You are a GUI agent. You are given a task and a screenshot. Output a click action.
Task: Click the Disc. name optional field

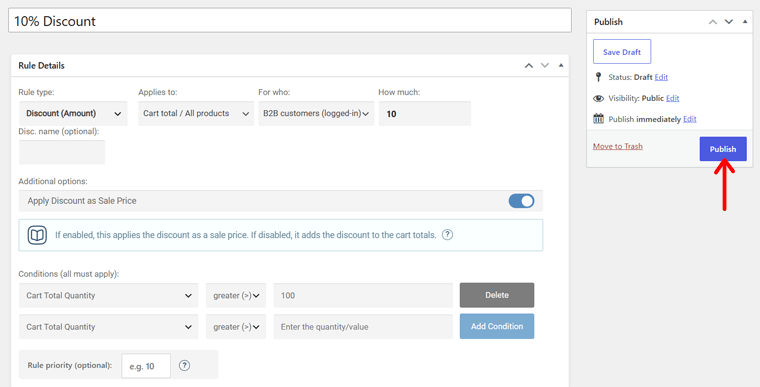pyautogui.click(x=62, y=152)
